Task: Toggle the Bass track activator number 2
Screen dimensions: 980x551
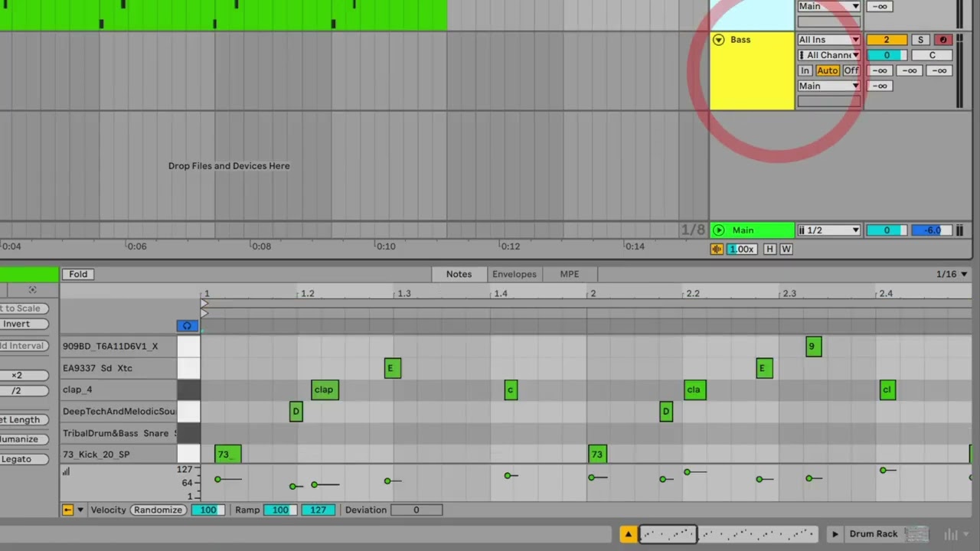Action: click(x=887, y=40)
